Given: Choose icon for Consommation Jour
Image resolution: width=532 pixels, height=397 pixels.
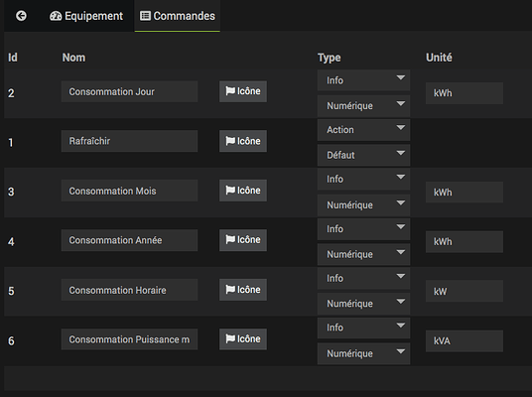Looking at the screenshot, I should [243, 91].
